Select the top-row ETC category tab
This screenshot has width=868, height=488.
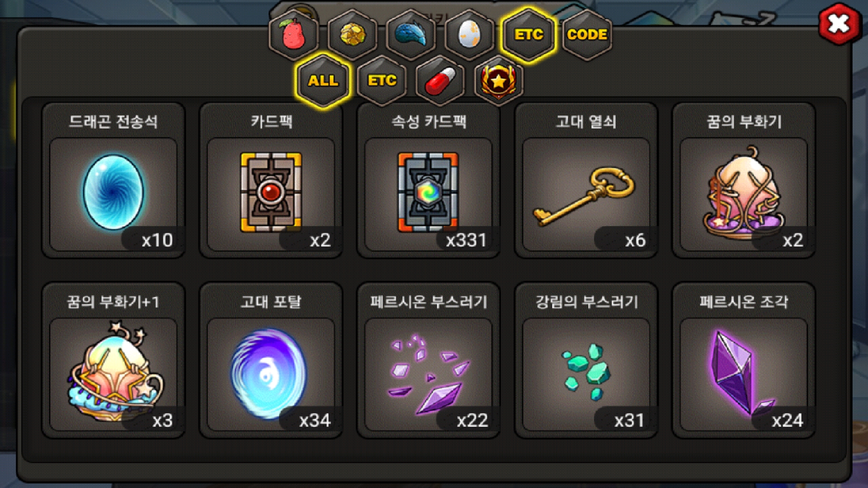528,35
